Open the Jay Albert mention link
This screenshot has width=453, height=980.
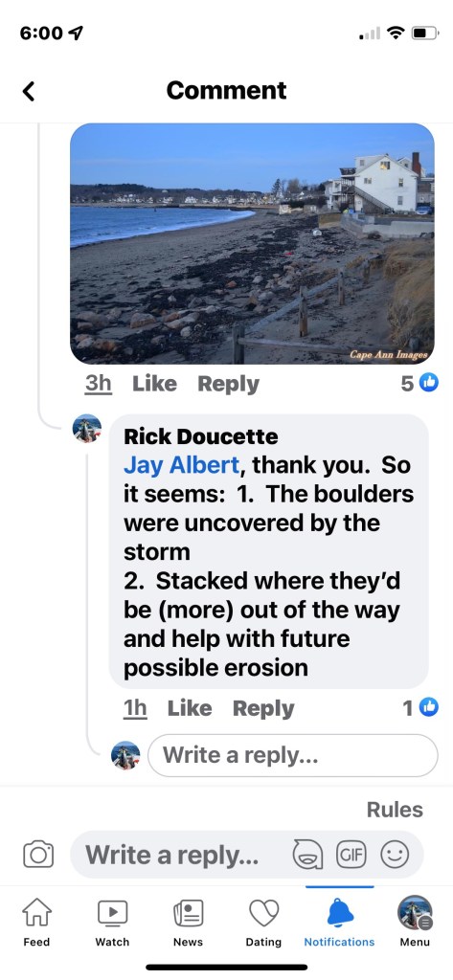(181, 465)
